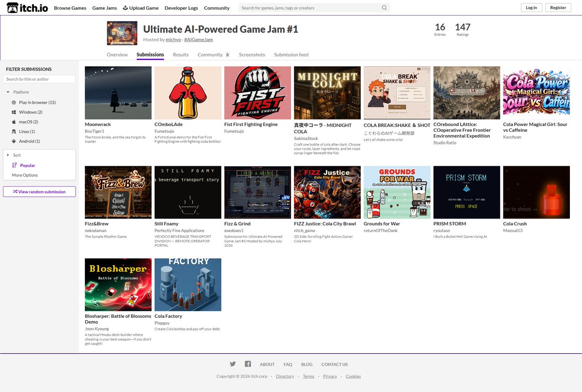The height and width of the screenshot is (392, 582).
Task: Click author name SukimaStock
Action: click(x=306, y=139)
